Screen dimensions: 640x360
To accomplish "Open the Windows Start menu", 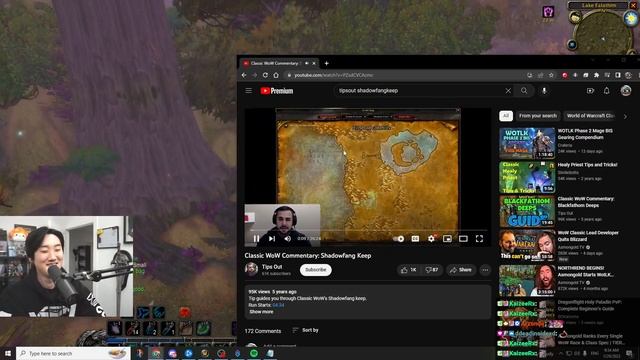I will pyautogui.click(x=7, y=353).
